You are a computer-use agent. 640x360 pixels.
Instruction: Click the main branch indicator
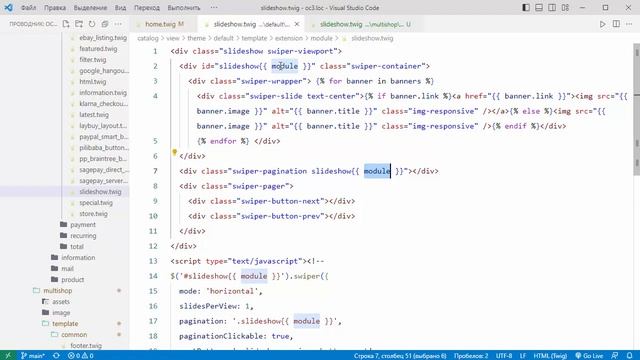click(x=33, y=356)
